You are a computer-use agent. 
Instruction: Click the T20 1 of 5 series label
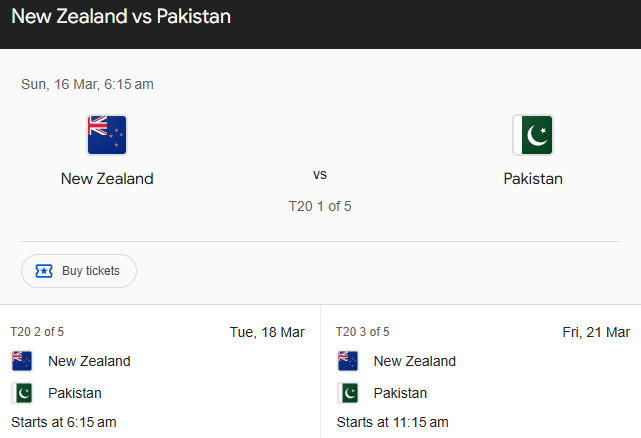click(320, 207)
